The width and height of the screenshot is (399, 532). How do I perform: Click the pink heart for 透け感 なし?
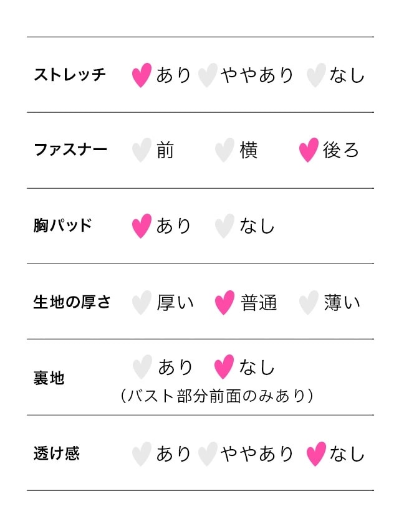[x=316, y=454]
